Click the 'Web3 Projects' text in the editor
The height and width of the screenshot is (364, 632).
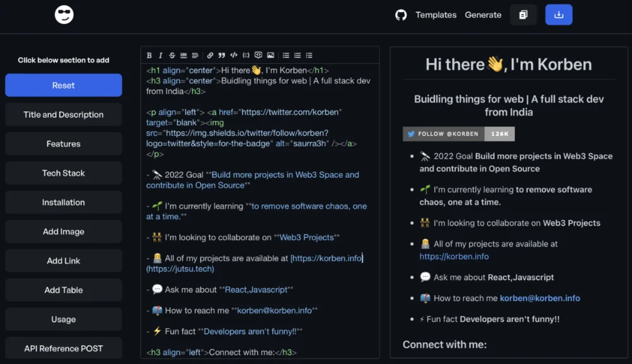(307, 238)
